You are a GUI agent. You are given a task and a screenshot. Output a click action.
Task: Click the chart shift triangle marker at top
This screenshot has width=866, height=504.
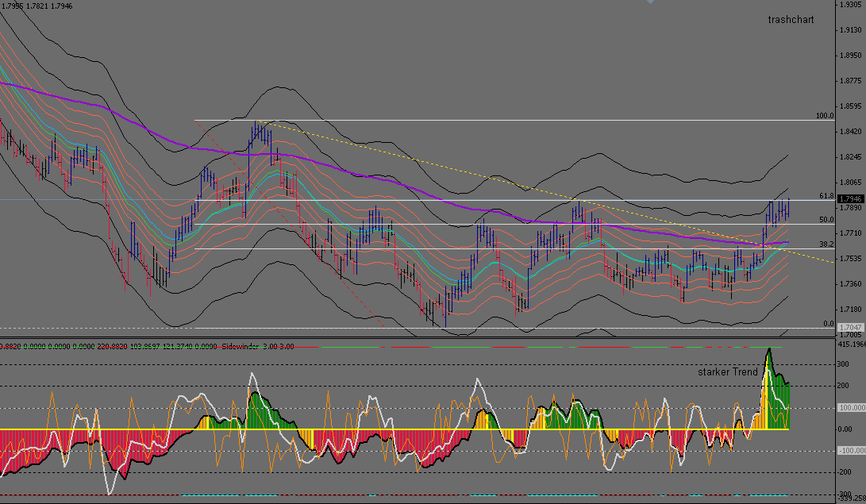651,2
